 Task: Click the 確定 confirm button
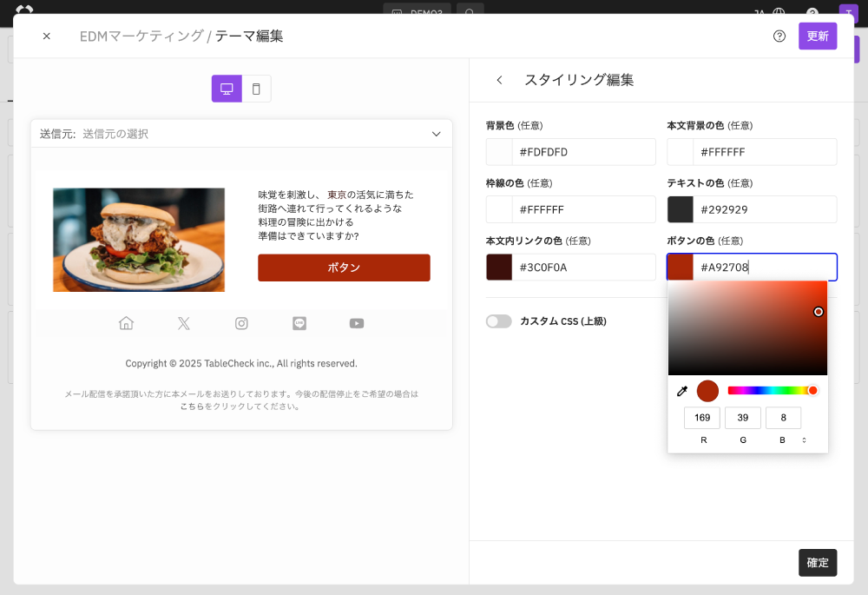817,563
